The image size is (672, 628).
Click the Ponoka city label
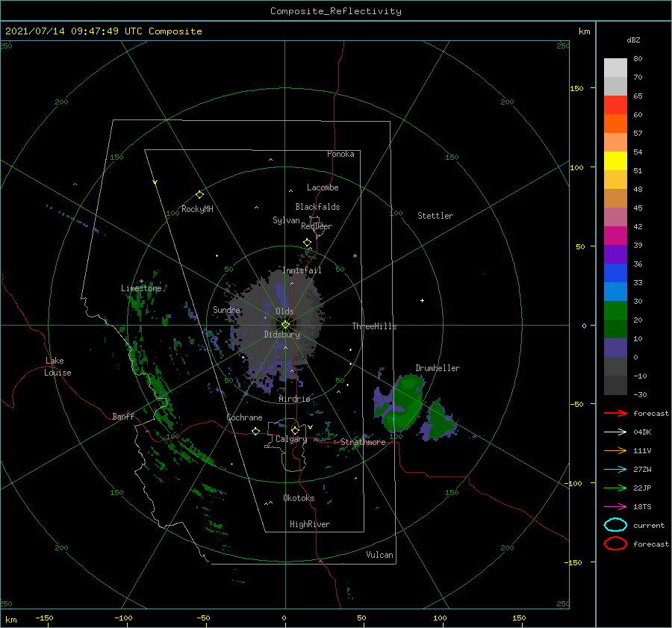pyautogui.click(x=340, y=154)
